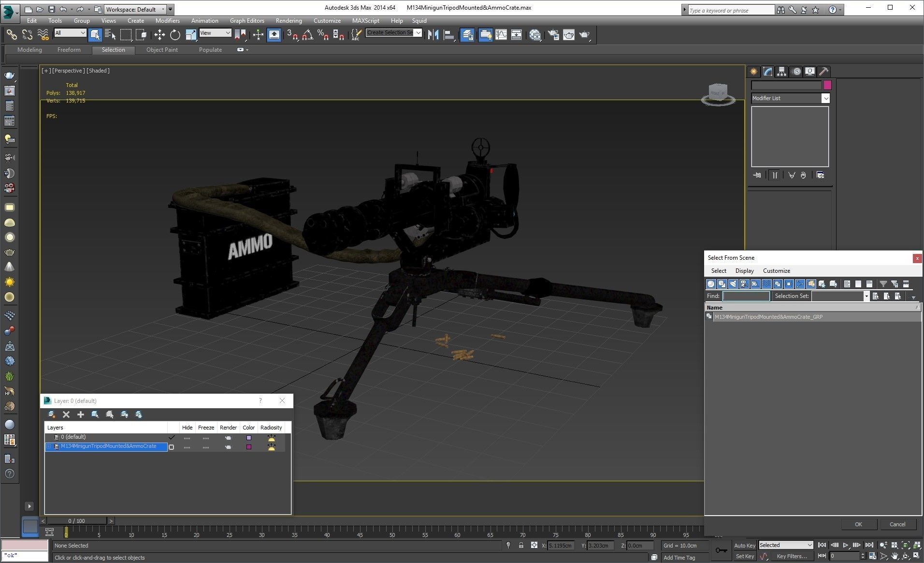Image resolution: width=924 pixels, height=563 pixels.
Task: Click the Find input field
Action: click(746, 296)
